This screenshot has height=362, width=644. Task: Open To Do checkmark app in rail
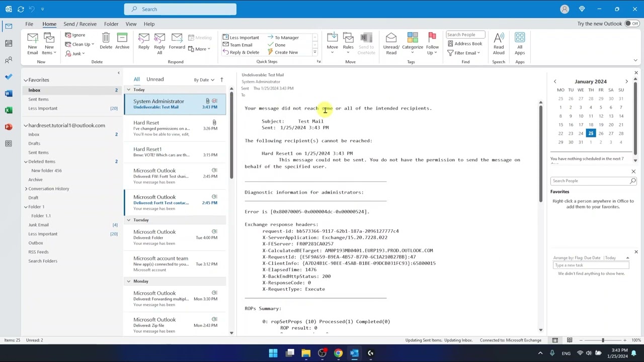(9, 77)
